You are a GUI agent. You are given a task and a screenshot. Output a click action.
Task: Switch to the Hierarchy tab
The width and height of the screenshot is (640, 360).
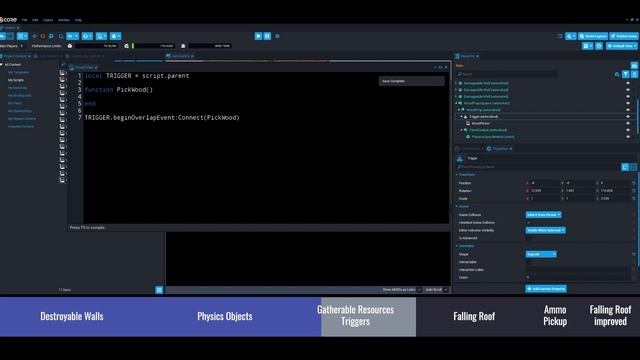[467, 56]
